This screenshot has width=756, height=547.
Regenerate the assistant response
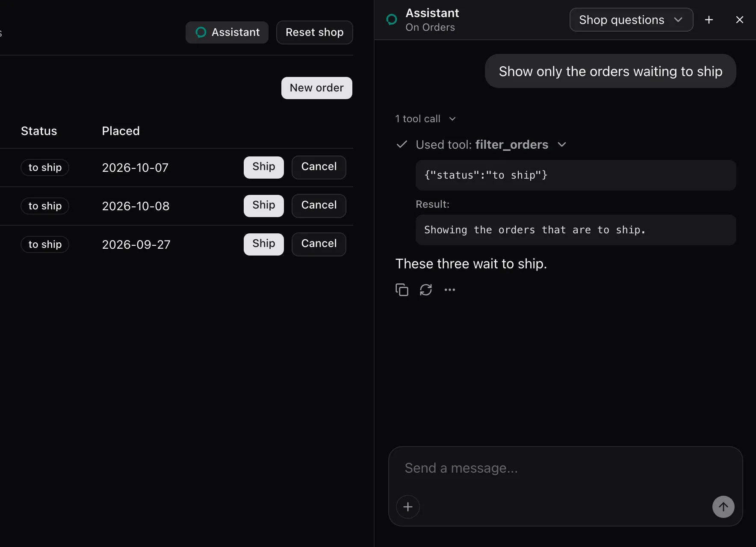tap(426, 290)
